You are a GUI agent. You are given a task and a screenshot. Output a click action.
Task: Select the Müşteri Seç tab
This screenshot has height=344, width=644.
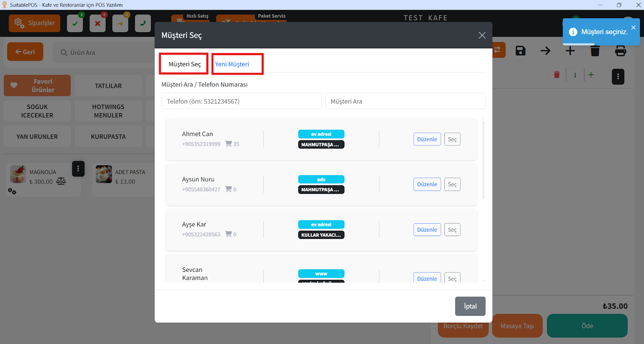click(x=184, y=64)
